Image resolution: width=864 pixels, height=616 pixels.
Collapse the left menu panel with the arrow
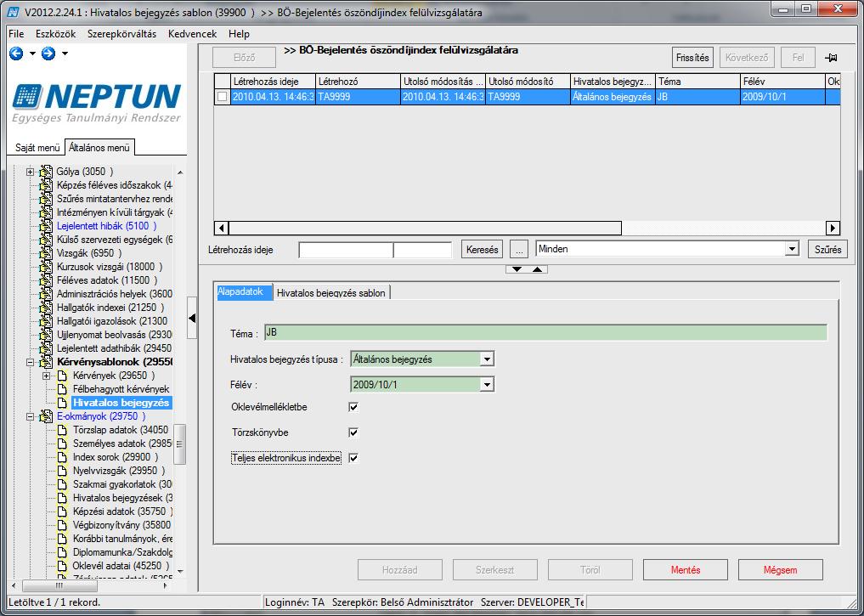(x=192, y=318)
